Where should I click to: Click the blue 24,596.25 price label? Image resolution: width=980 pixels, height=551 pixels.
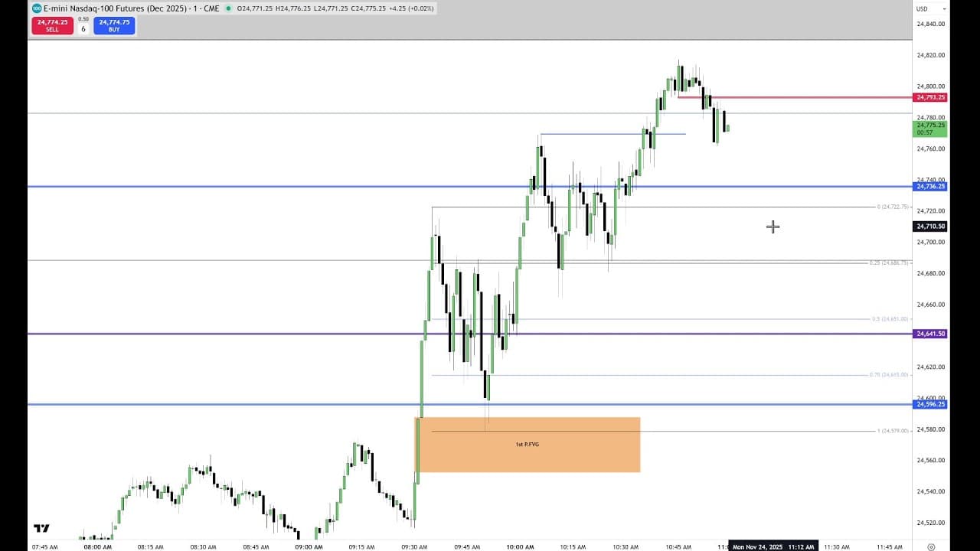930,404
